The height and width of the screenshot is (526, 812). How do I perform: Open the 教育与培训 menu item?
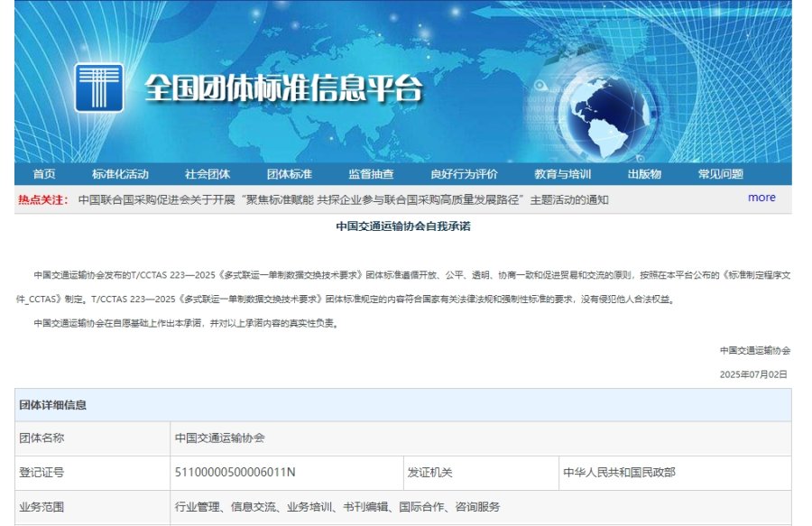562,174
